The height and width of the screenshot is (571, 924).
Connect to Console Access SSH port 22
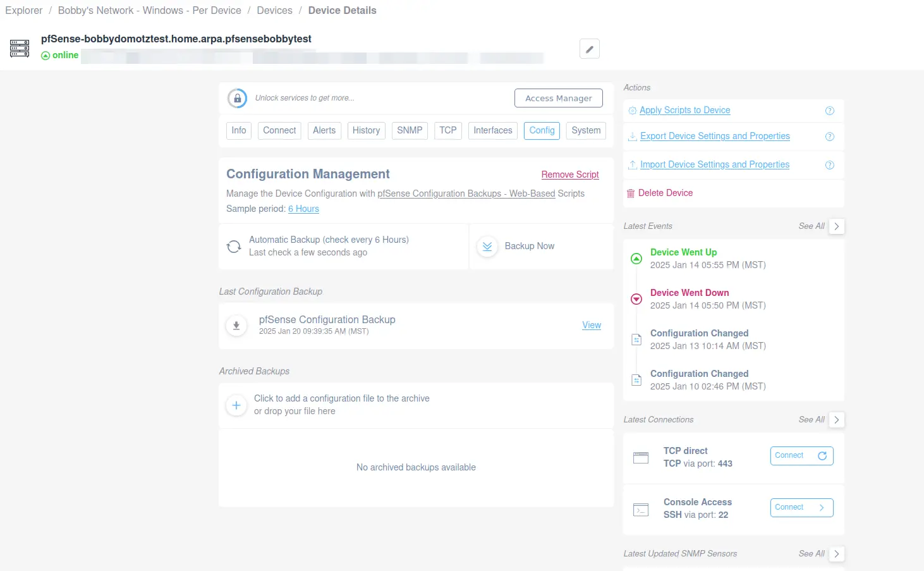(x=801, y=508)
